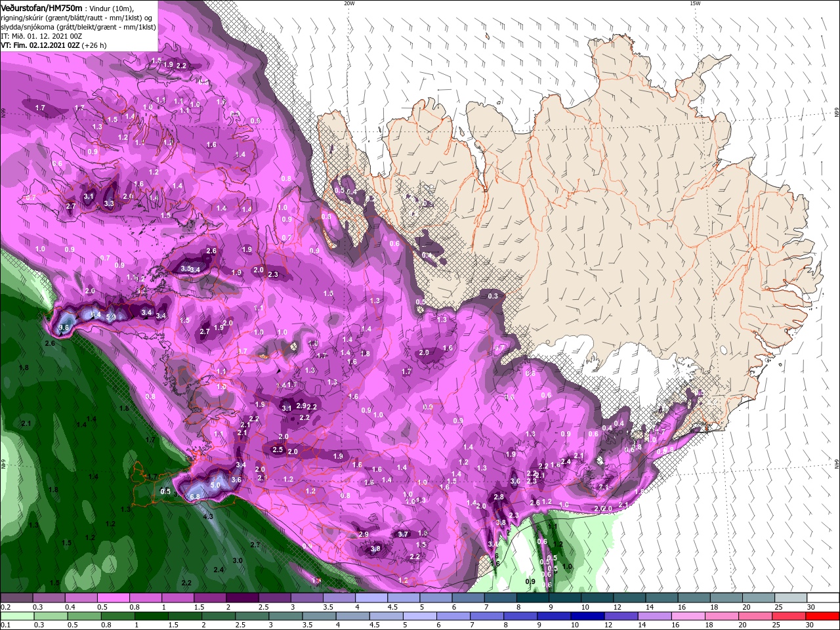Select white swatch ending the snow scale
840x630 pixels.
pyautogui.click(x=822, y=597)
